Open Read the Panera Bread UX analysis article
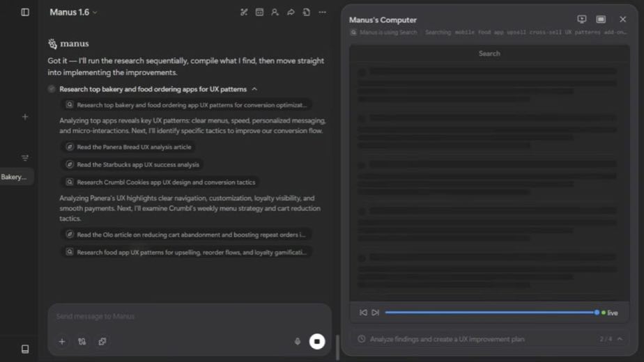 pyautogui.click(x=129, y=147)
